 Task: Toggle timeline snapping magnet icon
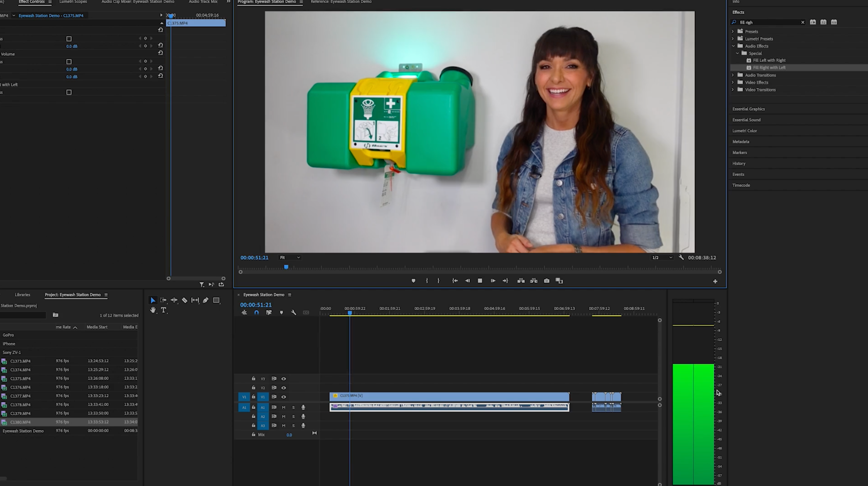(x=257, y=313)
